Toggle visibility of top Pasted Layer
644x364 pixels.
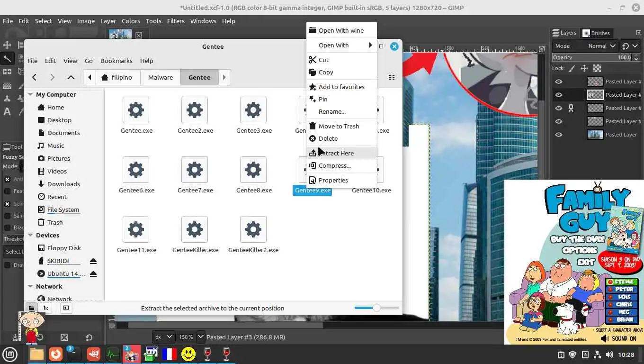coord(559,82)
